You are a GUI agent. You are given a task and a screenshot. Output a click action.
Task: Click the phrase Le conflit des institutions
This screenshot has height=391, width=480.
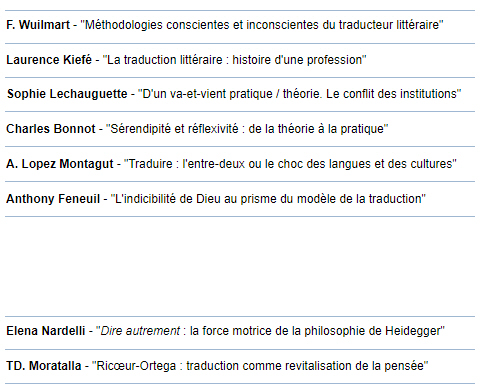(x=391, y=94)
